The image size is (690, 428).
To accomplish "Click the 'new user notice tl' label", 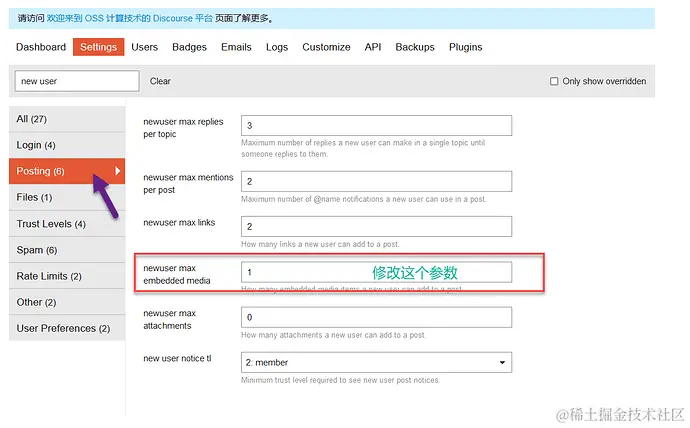I will 177,358.
